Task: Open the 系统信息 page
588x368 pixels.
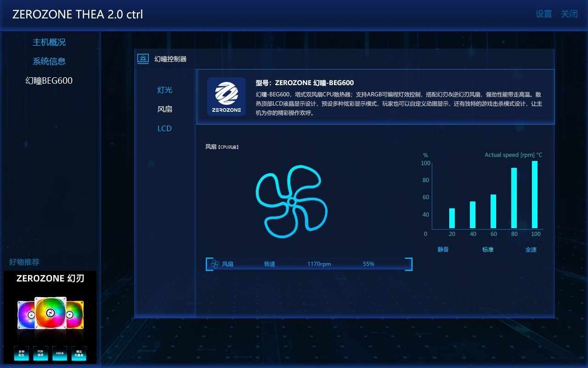Action: pyautogui.click(x=49, y=61)
